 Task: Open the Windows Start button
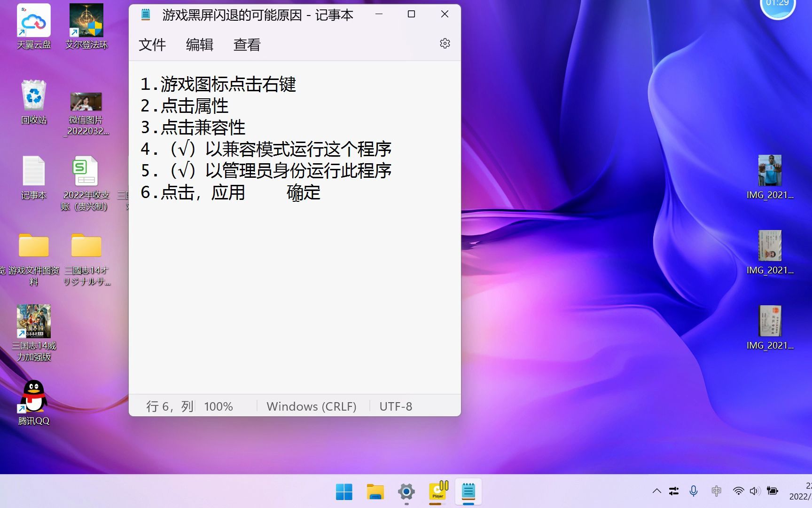(344, 492)
